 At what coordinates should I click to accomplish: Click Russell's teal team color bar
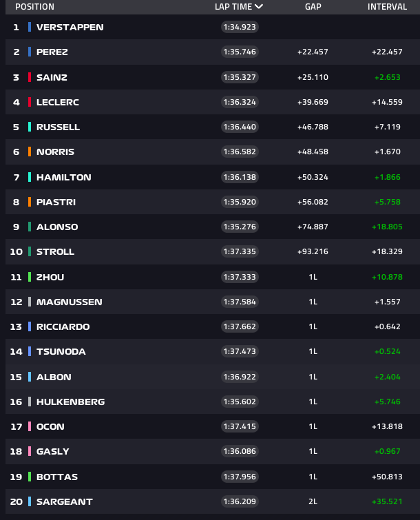tap(30, 127)
